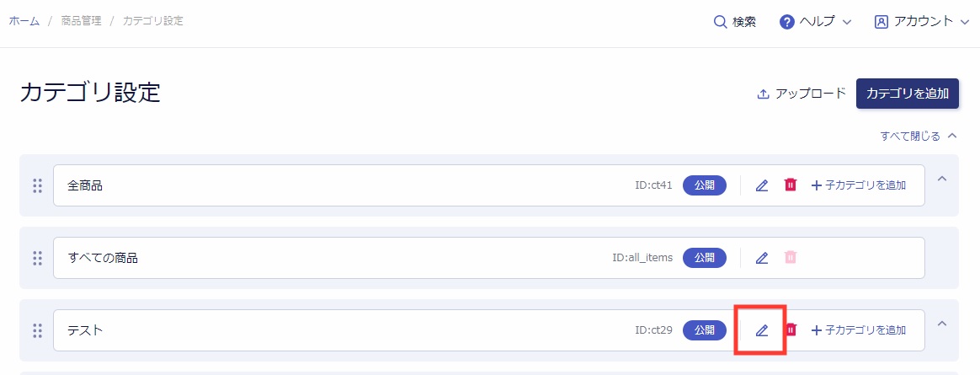Open editing for すべての商品 category

point(761,257)
